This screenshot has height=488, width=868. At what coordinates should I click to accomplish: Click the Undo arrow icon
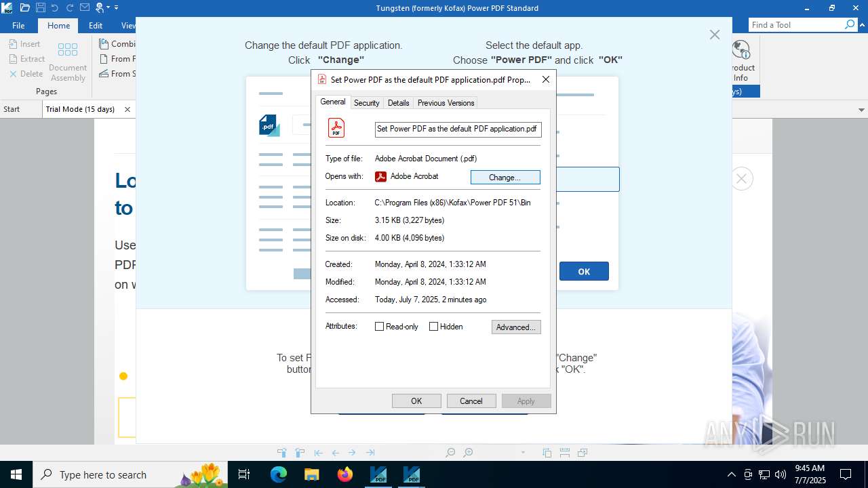(55, 8)
